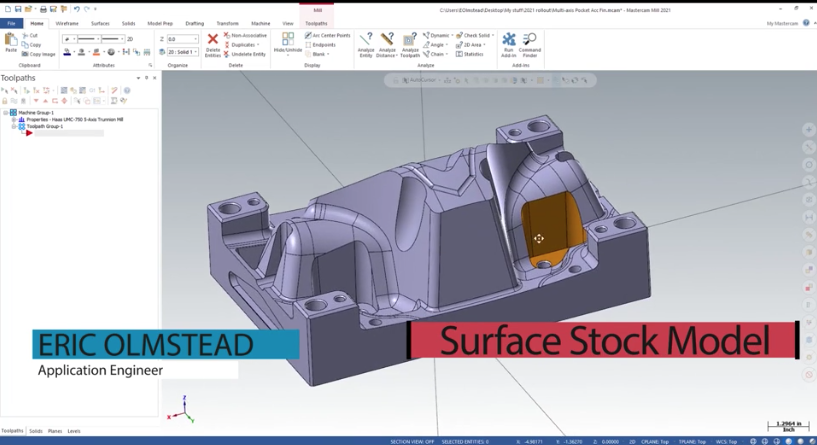Click the Angle analyze button
Image resolution: width=817 pixels, height=445 pixels.
point(434,45)
